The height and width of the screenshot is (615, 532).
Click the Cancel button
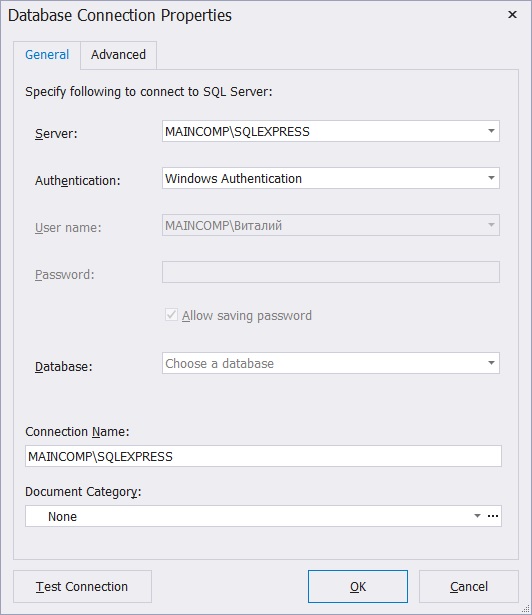[469, 586]
